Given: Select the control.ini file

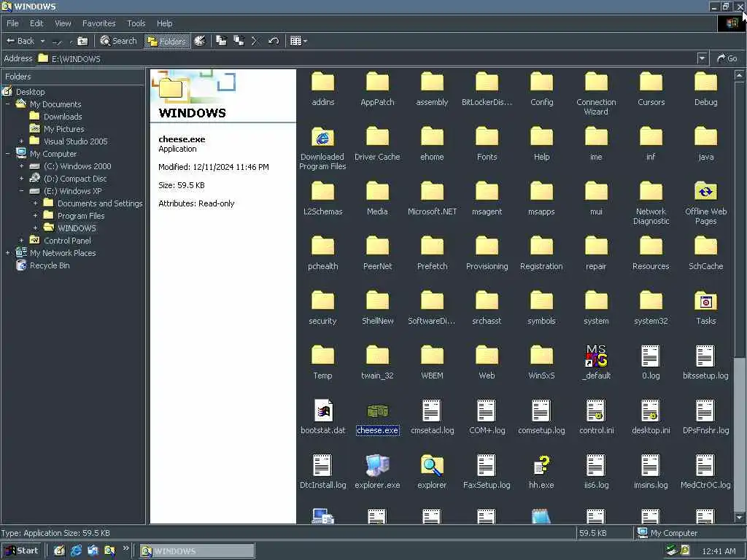Looking at the screenshot, I should [596, 416].
